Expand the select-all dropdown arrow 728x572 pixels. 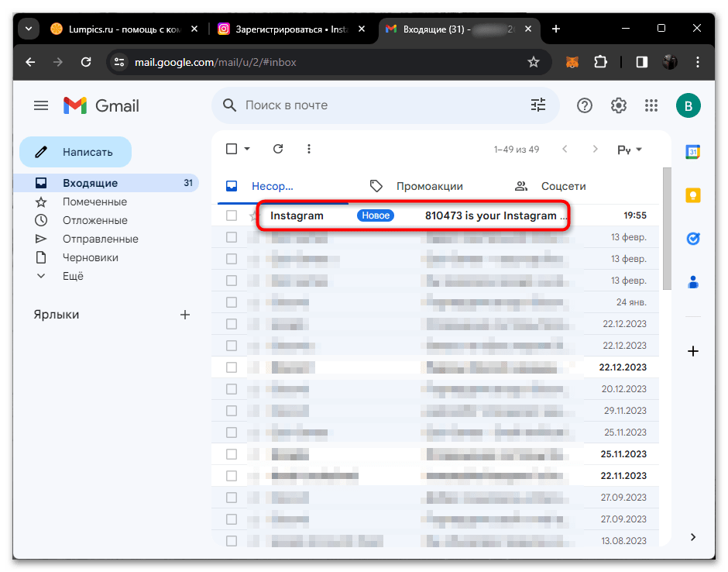pos(247,149)
